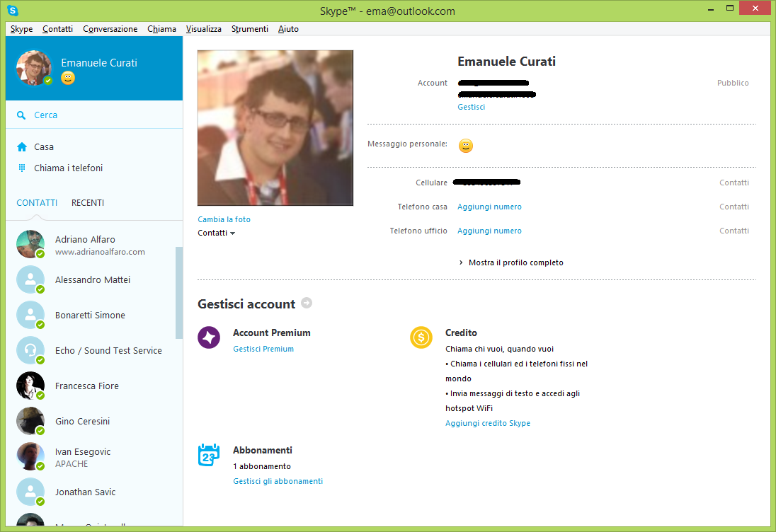Add a number for Telefono ufficio
This screenshot has width=776, height=532.
[489, 231]
